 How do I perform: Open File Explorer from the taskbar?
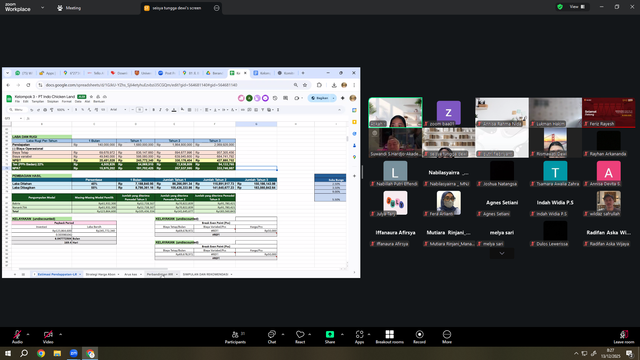pyautogui.click(x=57, y=353)
